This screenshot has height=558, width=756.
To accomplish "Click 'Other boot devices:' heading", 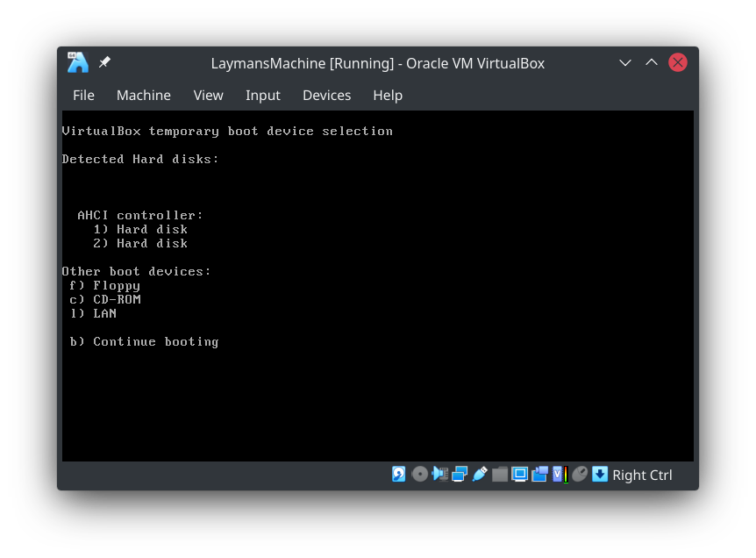I will pyautogui.click(x=137, y=271).
